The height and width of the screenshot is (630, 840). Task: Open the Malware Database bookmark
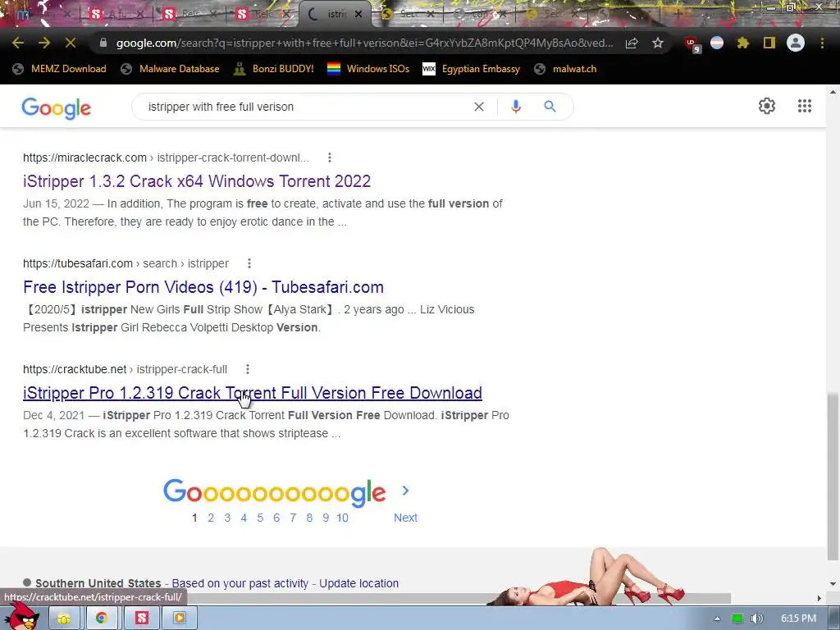point(171,69)
